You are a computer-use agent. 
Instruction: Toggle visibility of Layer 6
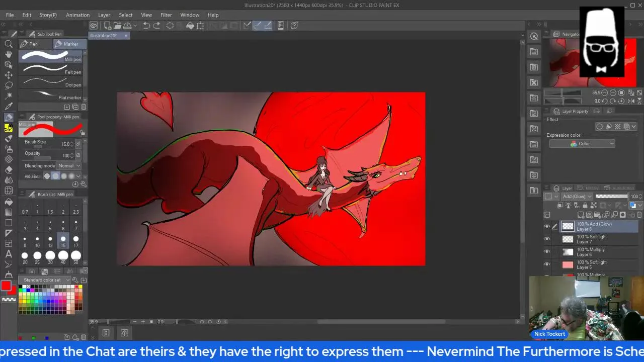547,252
